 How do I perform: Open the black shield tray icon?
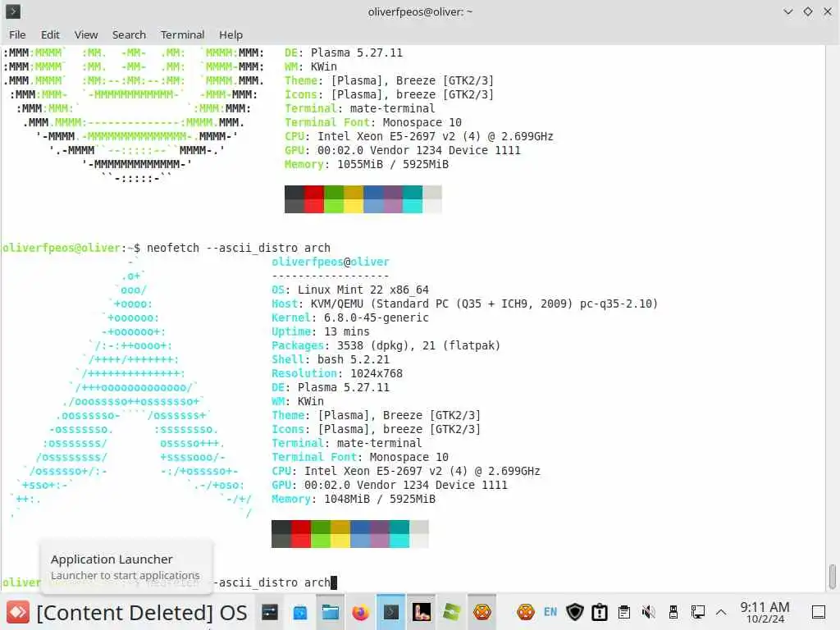point(575,612)
